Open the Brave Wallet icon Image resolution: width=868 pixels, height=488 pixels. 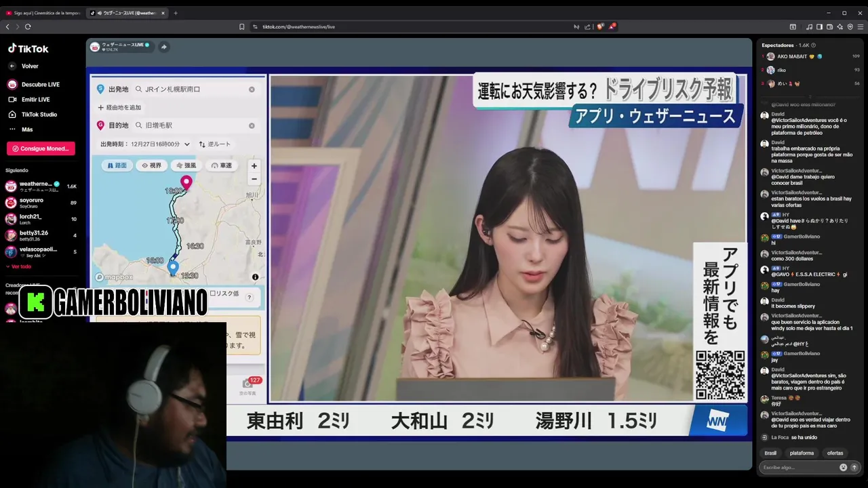[x=829, y=26]
